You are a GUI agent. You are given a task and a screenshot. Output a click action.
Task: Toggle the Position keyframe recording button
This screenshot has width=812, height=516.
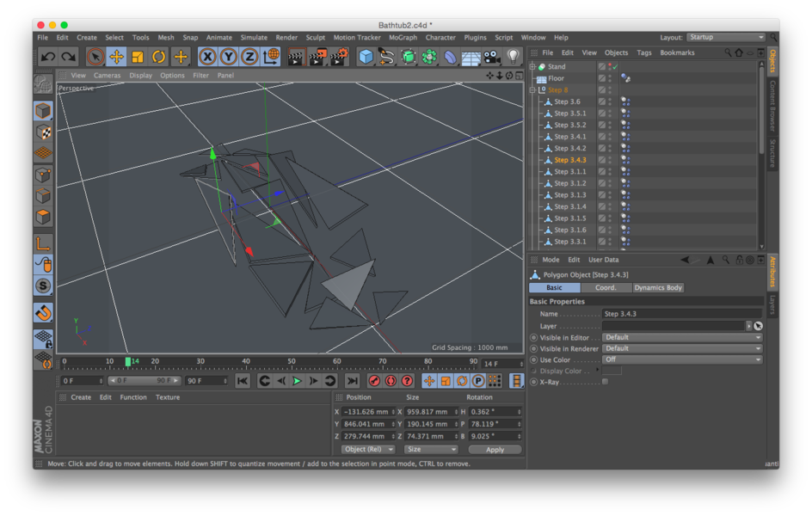coord(429,381)
